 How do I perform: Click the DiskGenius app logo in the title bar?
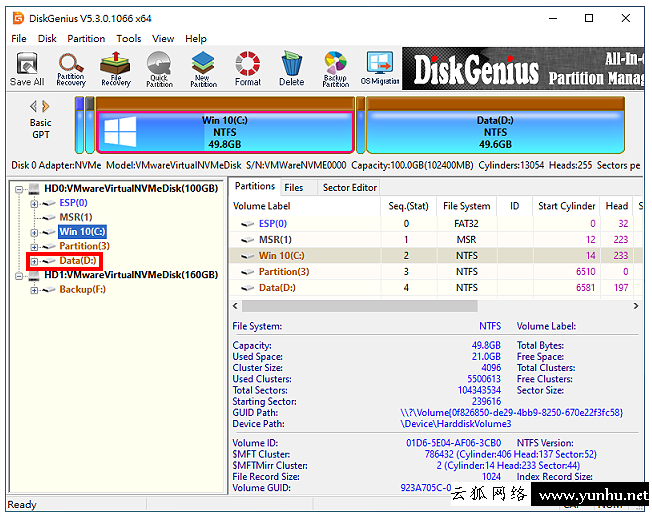point(18,18)
